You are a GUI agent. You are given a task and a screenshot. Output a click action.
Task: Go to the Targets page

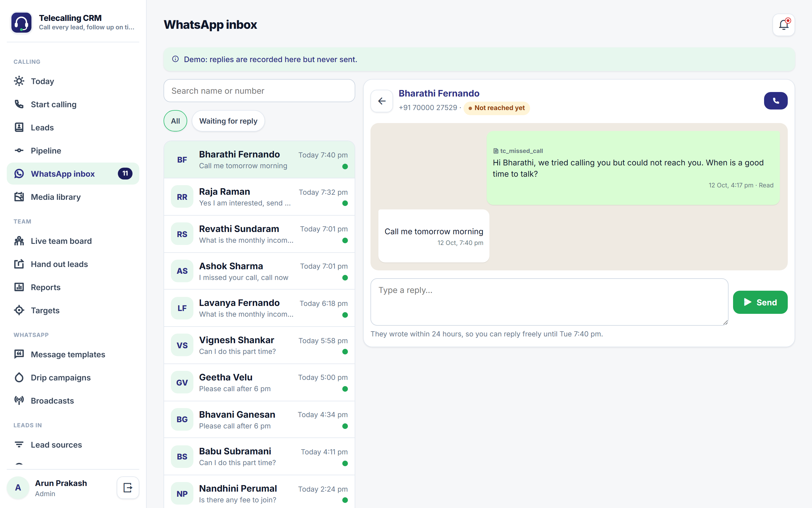click(73, 310)
